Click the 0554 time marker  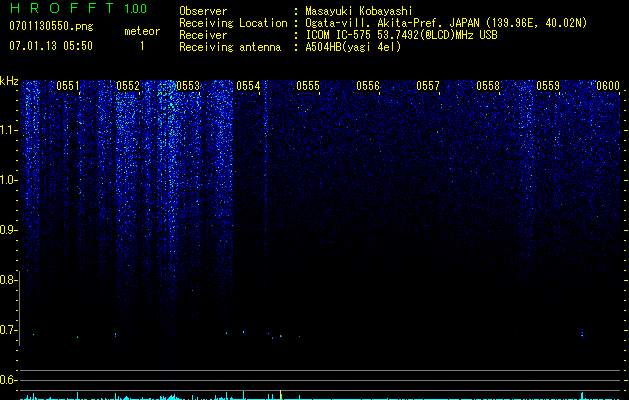(x=248, y=86)
